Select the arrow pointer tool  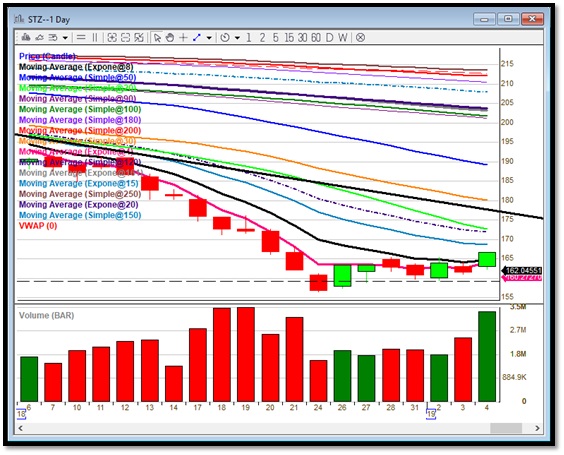click(157, 37)
